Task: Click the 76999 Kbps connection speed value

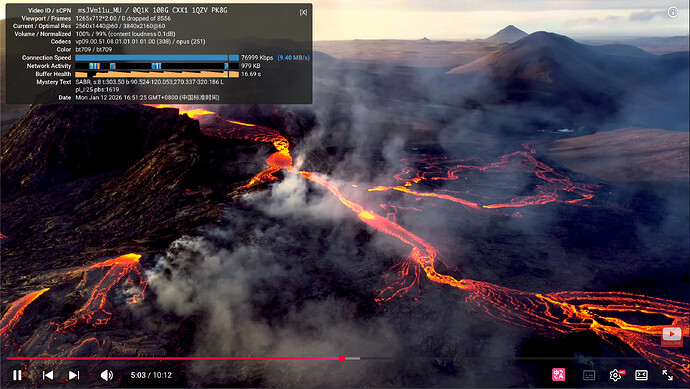Action: (x=257, y=58)
